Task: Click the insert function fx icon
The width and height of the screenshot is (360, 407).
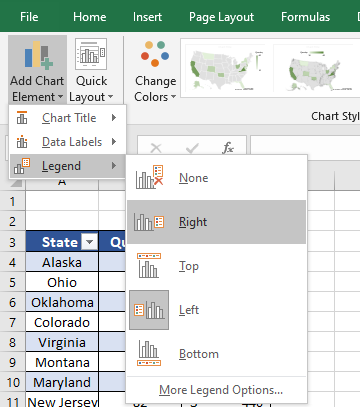Action: click(x=228, y=147)
